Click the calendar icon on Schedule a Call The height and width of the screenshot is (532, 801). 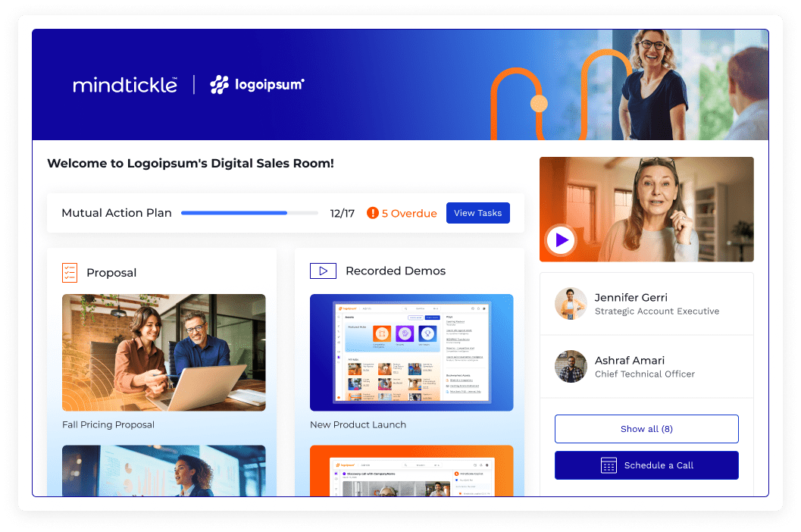click(x=609, y=465)
